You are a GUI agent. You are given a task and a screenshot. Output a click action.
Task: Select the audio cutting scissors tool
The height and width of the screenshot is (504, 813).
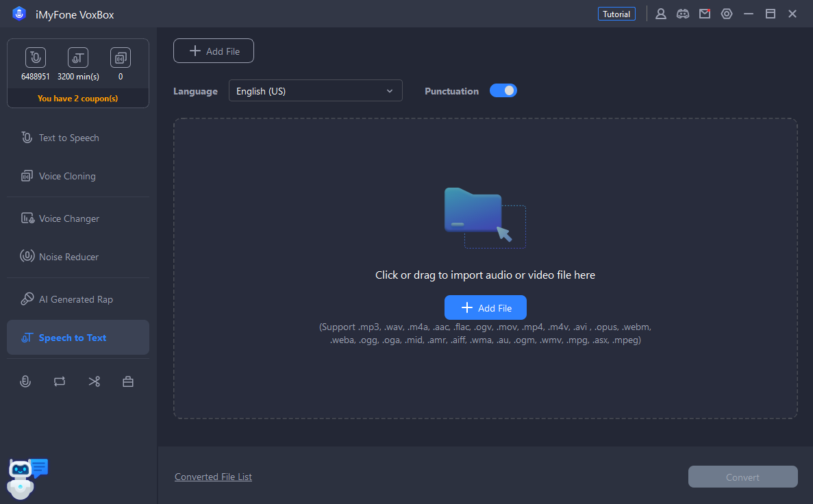94,381
